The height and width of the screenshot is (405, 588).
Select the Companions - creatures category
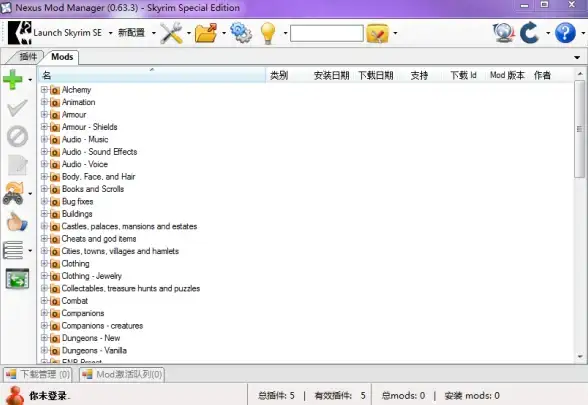point(102,326)
